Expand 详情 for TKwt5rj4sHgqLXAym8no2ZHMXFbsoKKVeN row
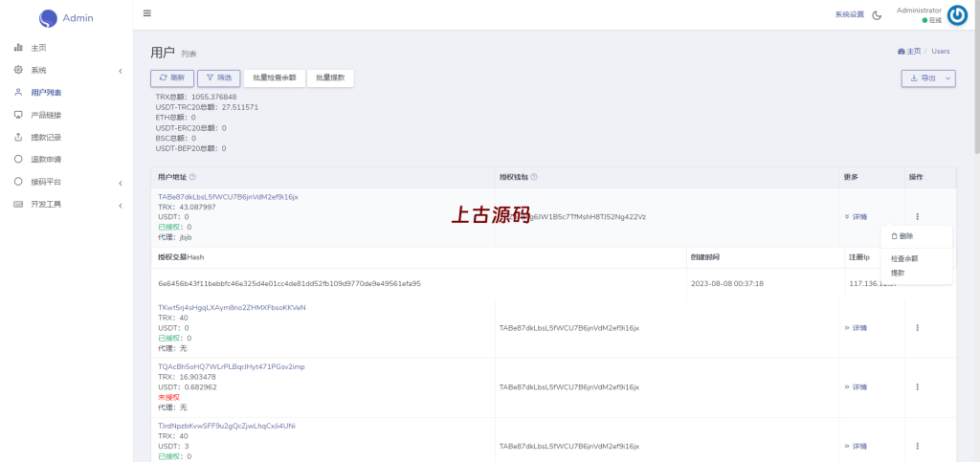Viewport: 980px width, 462px height. pos(856,328)
